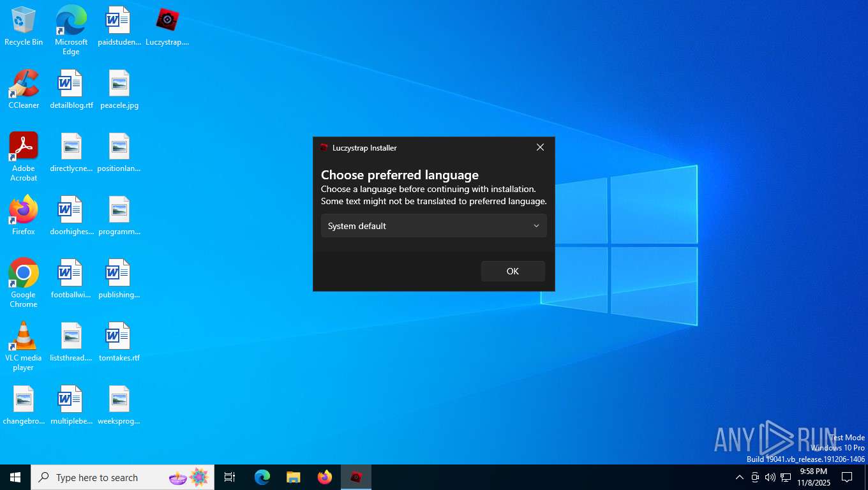868x490 pixels.
Task: Open the taskbar clock and calendar
Action: (813, 477)
